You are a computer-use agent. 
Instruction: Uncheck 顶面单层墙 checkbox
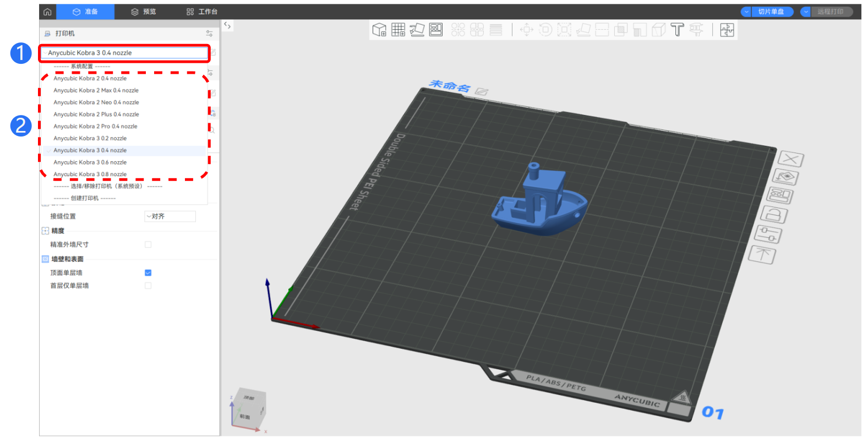tap(148, 272)
